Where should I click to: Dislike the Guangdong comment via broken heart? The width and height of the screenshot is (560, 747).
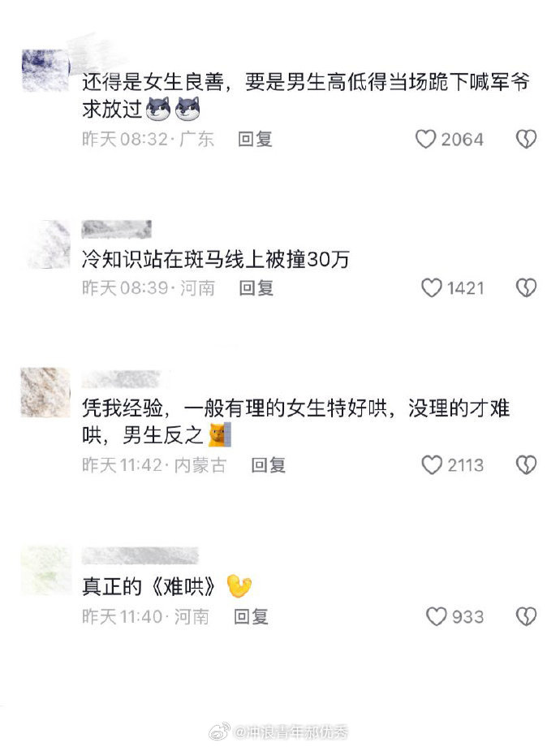[x=526, y=139]
